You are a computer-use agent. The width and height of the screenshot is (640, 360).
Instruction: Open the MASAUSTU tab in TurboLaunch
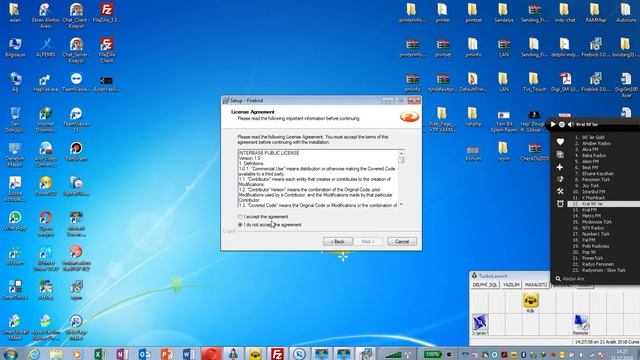[x=536, y=284]
